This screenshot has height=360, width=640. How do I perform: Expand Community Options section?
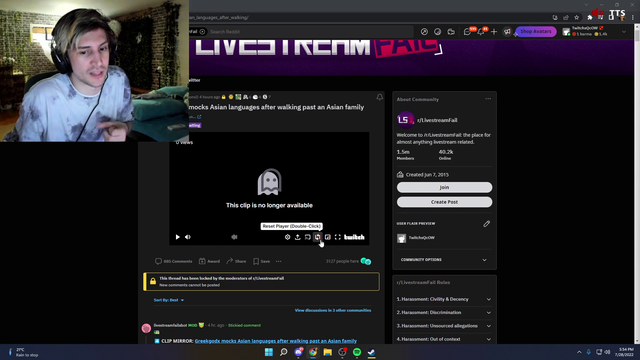point(444,260)
